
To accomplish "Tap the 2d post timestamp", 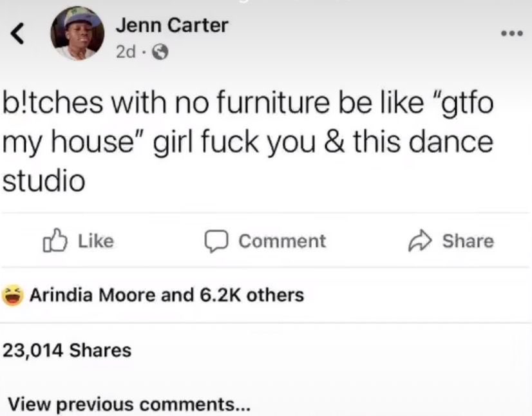I will [x=126, y=52].
